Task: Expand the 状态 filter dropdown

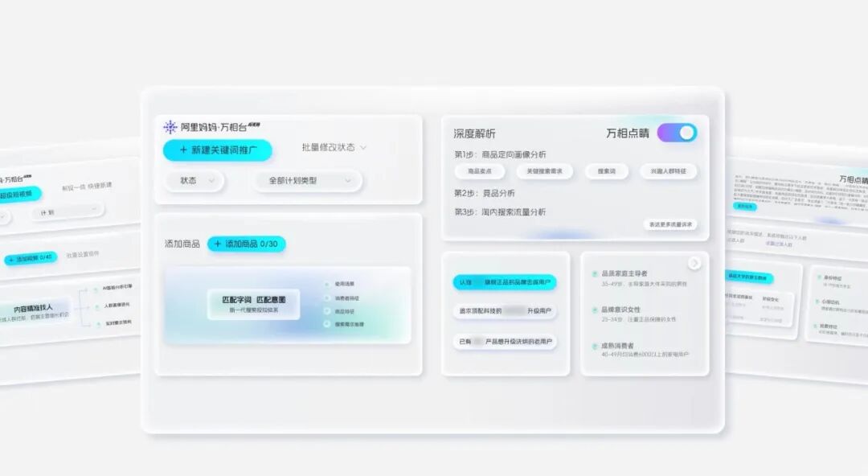Action: point(194,181)
